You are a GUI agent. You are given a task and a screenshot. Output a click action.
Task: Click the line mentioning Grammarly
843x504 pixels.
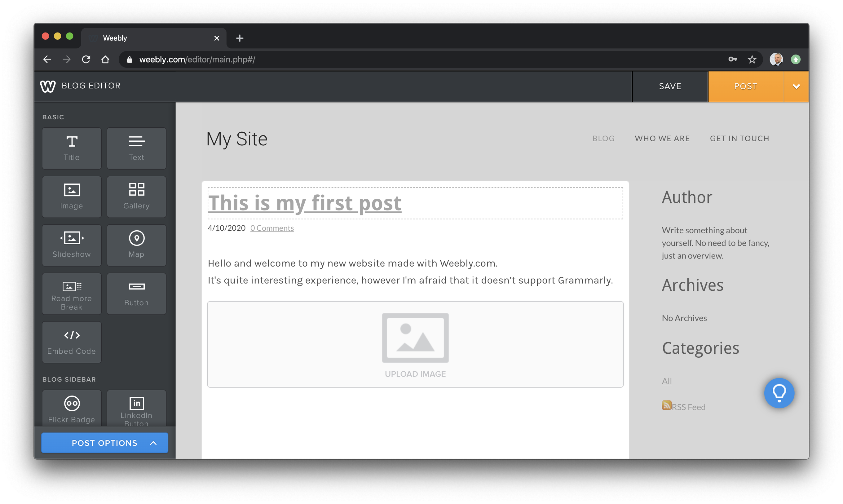pos(410,281)
